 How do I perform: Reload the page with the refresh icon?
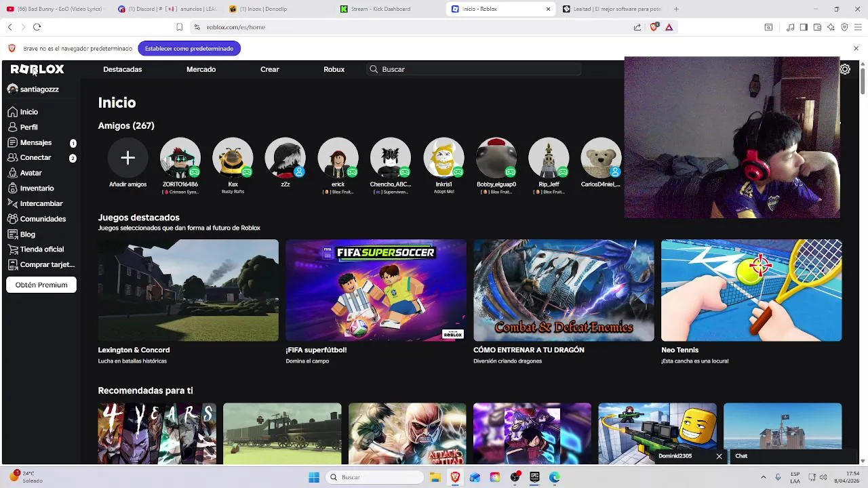[x=37, y=27]
